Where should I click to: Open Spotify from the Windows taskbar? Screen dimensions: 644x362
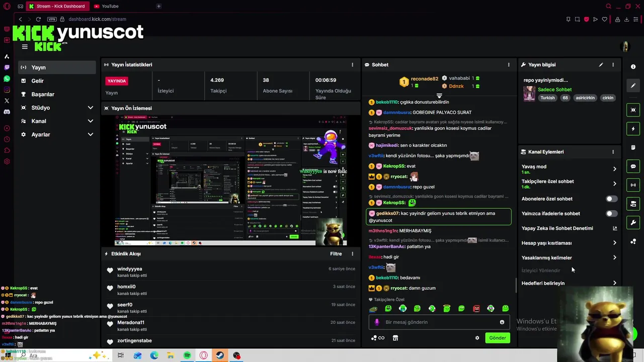[x=187, y=355]
